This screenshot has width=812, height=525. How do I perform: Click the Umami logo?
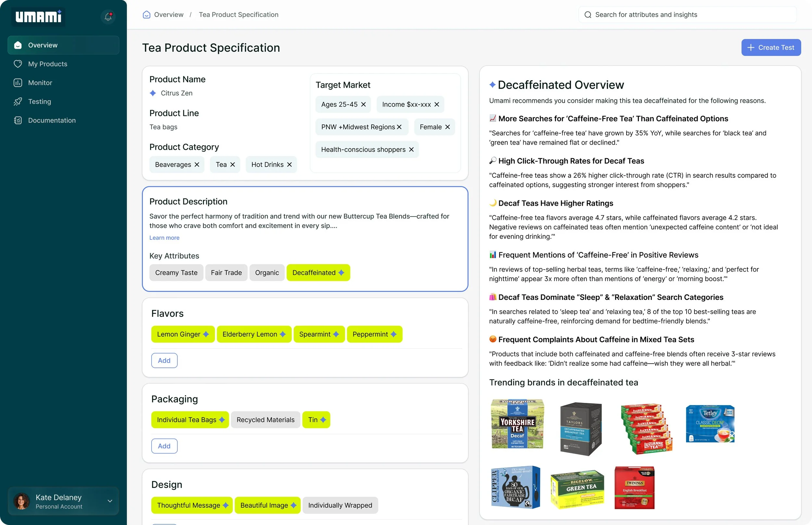tap(39, 16)
